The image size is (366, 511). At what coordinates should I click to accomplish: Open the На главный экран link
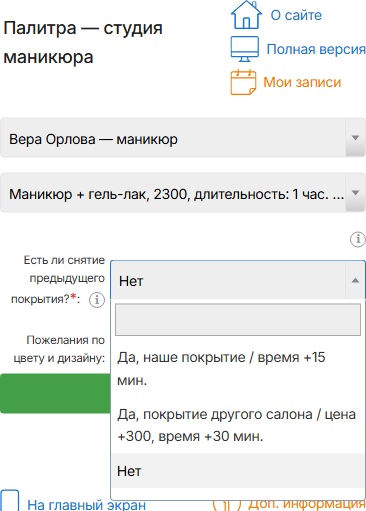click(x=86, y=505)
